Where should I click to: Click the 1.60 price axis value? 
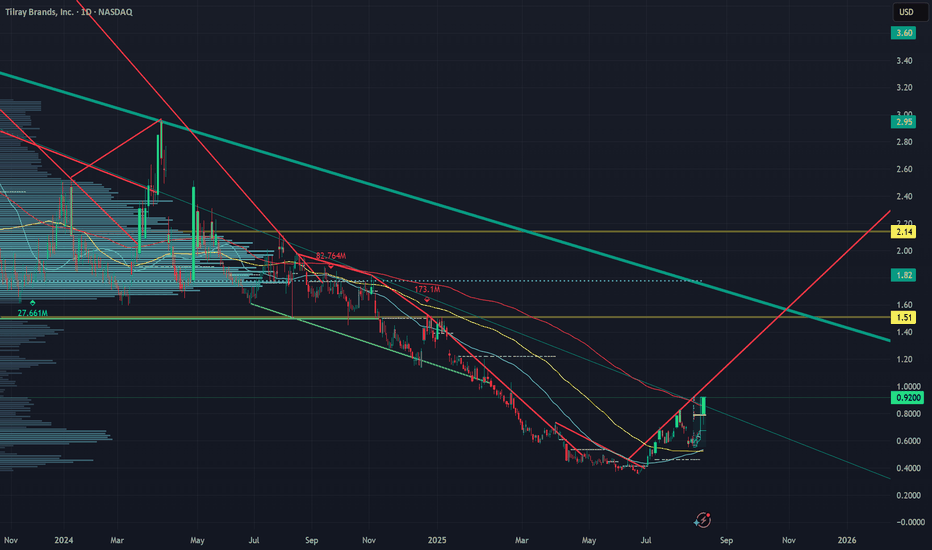pyautogui.click(x=904, y=305)
